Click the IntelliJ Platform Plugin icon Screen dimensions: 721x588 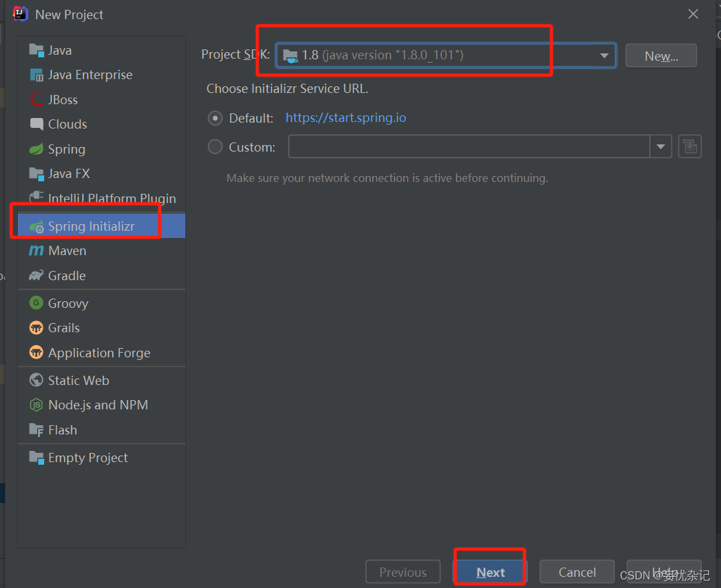pyautogui.click(x=36, y=197)
